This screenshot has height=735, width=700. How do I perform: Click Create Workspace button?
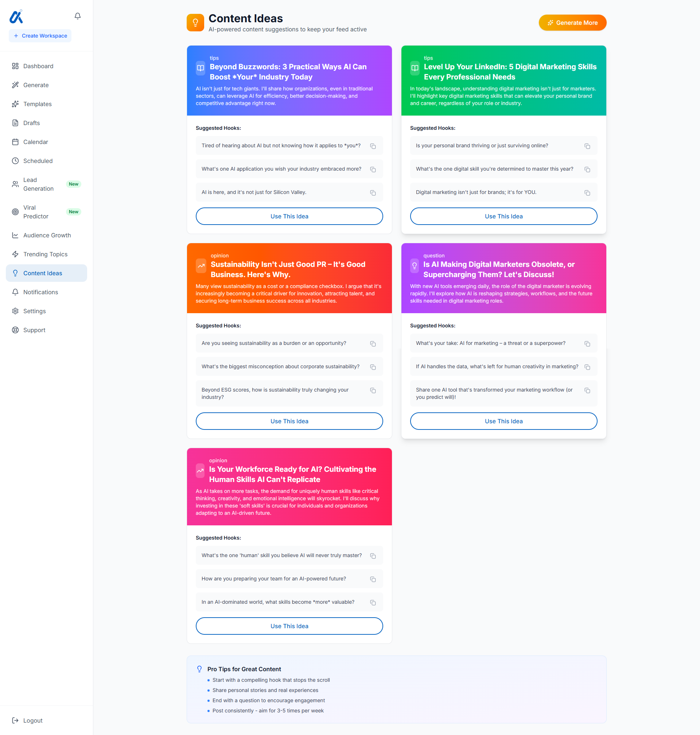click(40, 36)
